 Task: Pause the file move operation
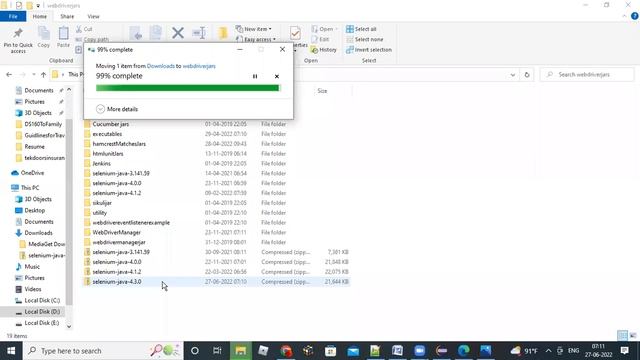tap(255, 76)
